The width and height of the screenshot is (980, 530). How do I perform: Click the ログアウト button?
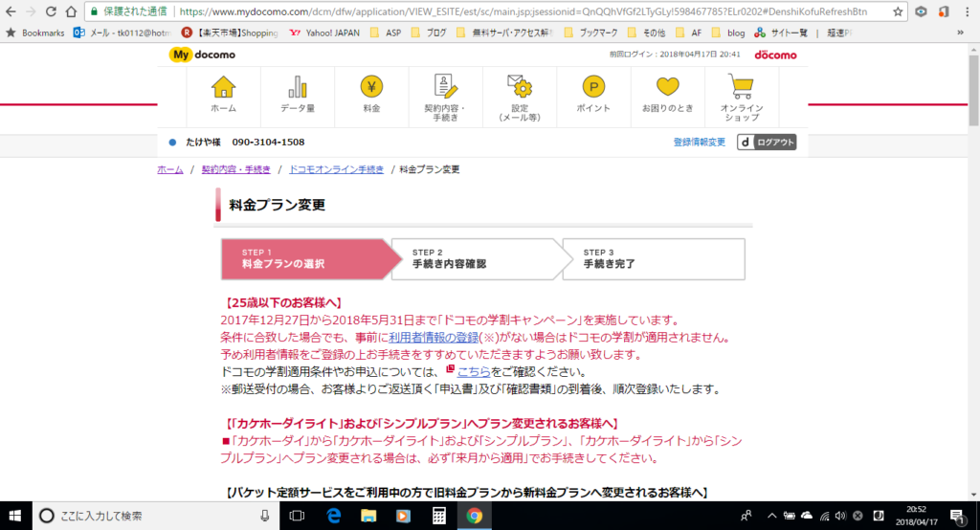pyautogui.click(x=767, y=143)
